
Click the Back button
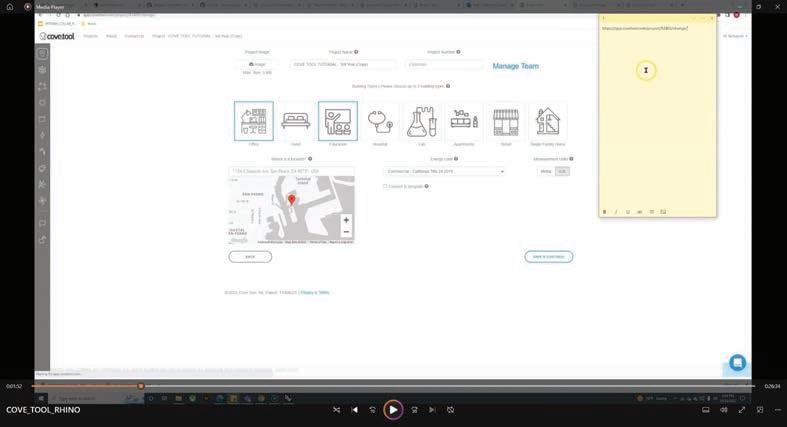250,257
